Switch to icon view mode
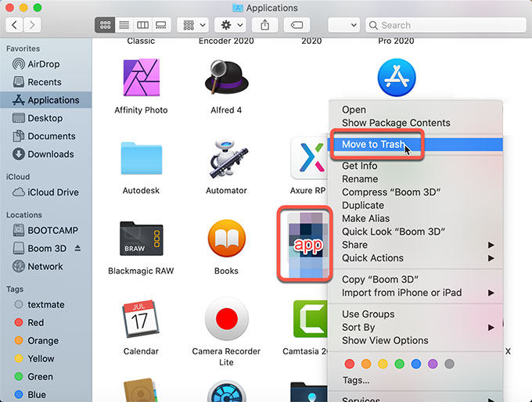Image resolution: width=532 pixels, height=402 pixels. 105,25
